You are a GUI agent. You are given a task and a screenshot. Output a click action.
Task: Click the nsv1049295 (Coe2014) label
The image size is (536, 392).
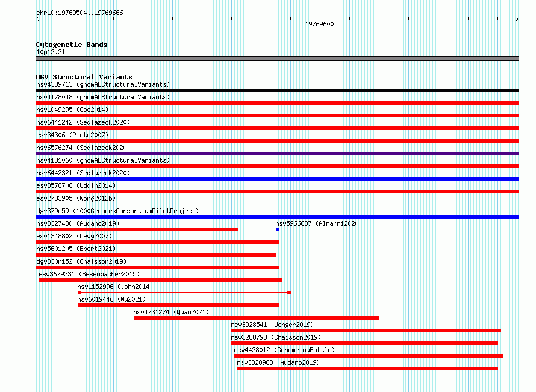click(72, 110)
